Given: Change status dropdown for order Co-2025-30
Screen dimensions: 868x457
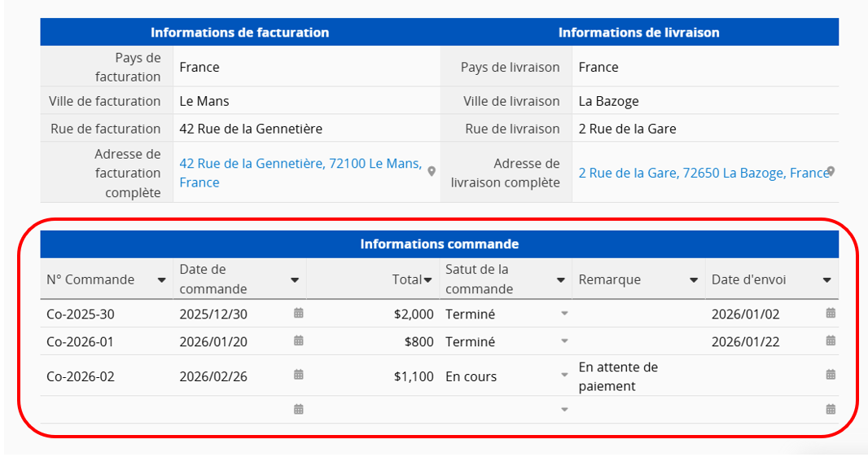Looking at the screenshot, I should click(564, 314).
